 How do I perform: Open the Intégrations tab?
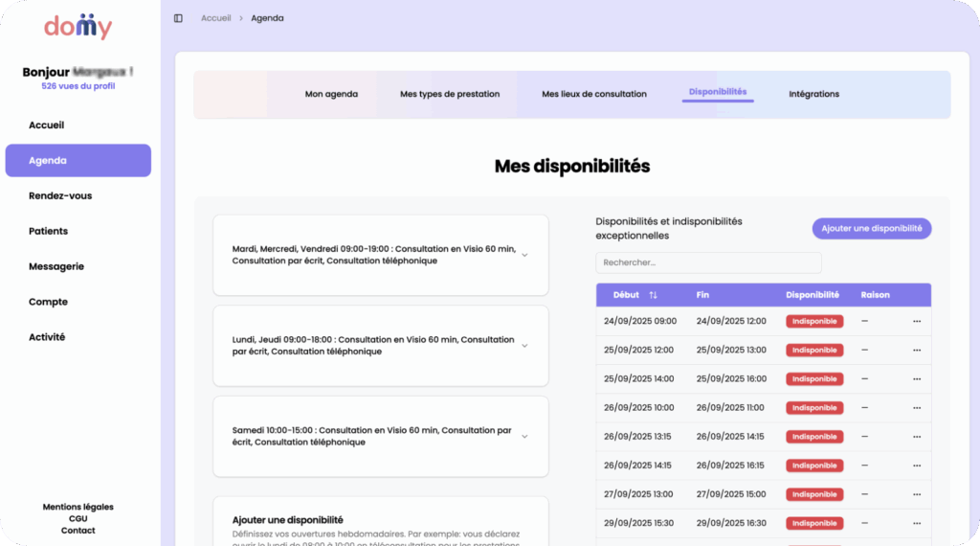(813, 94)
